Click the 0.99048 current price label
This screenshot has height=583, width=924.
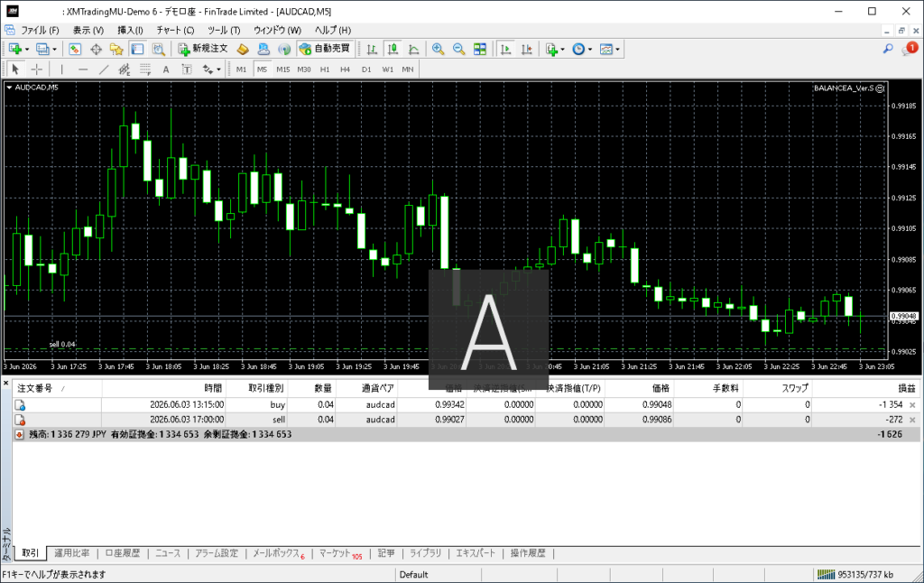[904, 317]
